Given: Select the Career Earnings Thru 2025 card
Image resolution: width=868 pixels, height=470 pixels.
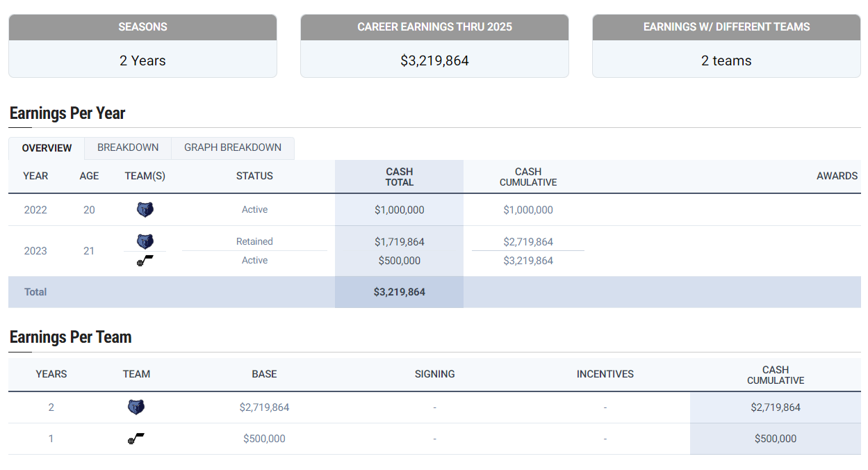Looking at the screenshot, I should [434, 45].
